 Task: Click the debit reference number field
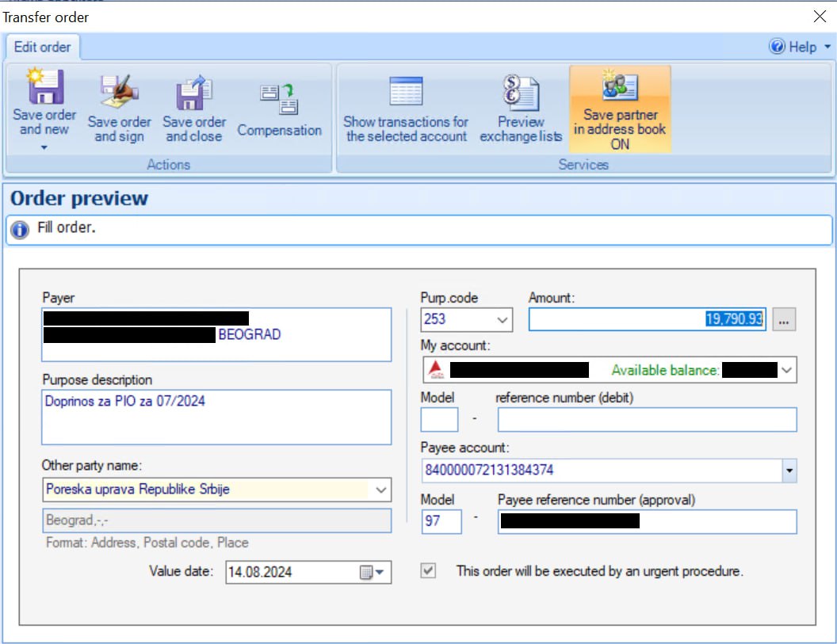coord(647,420)
